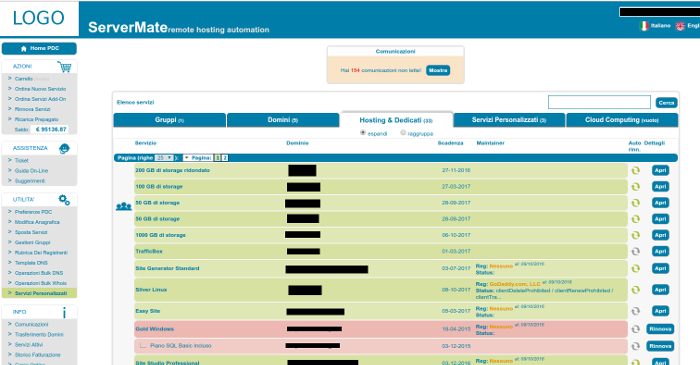Click the Home PDC button
This screenshot has width=700, height=365.
coord(39,48)
